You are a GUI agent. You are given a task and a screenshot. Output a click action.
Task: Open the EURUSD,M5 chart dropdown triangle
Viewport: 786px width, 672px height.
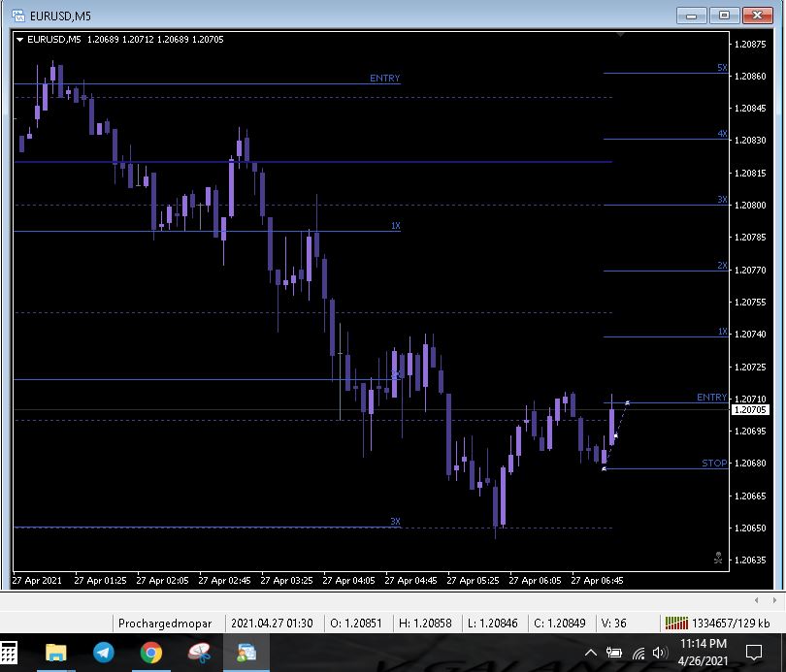[x=20, y=39]
